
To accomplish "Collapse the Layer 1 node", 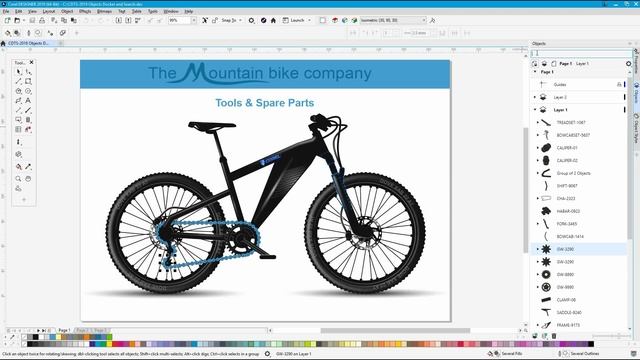I will 535,110.
